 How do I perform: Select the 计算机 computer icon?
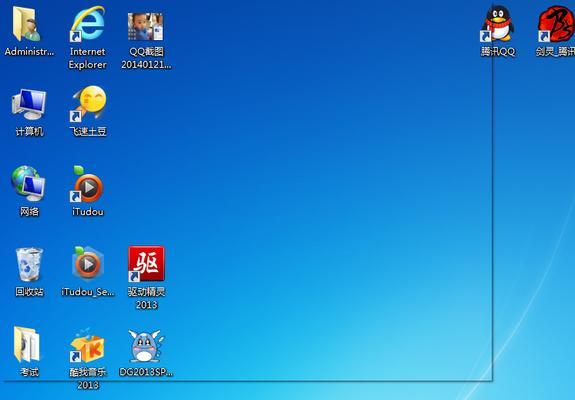pyautogui.click(x=29, y=104)
